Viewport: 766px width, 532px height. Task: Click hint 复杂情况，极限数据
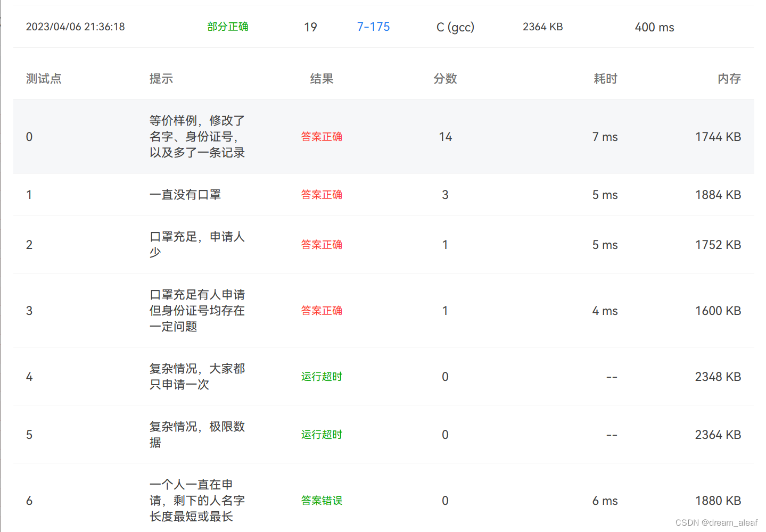[197, 435]
